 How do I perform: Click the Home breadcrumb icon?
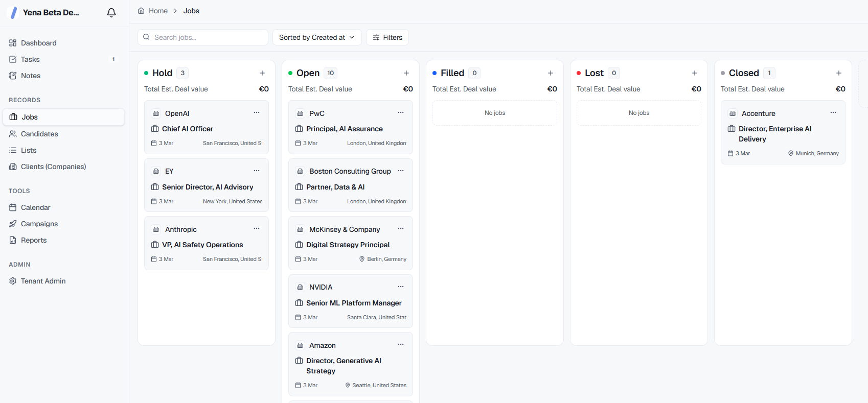pos(141,11)
